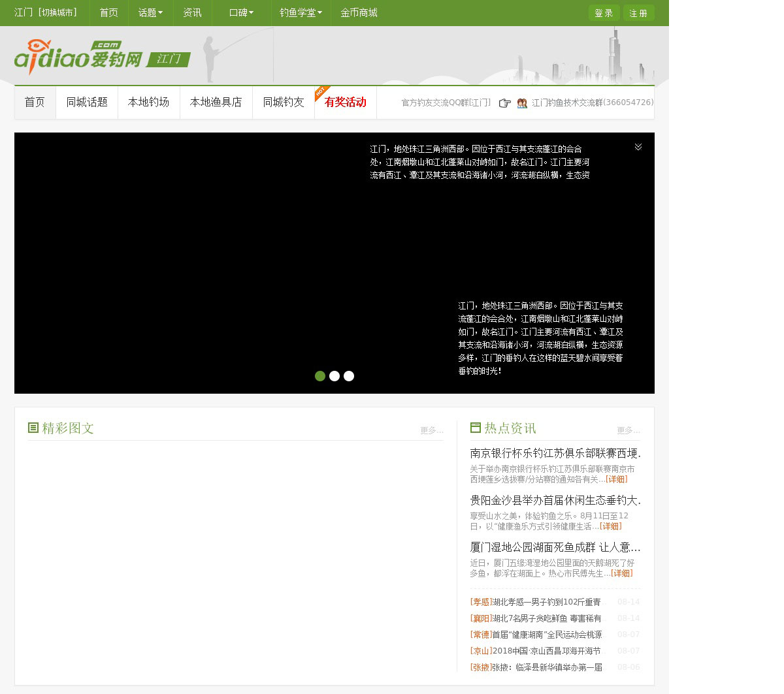This screenshot has height=694, width=784.
Task: Click the 热点资讯 section window icon
Action: point(476,428)
